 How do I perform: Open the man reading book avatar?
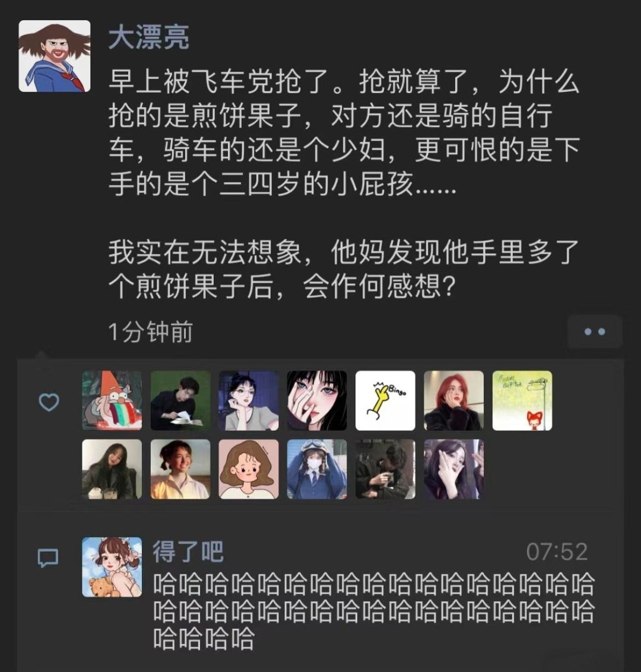(180, 400)
